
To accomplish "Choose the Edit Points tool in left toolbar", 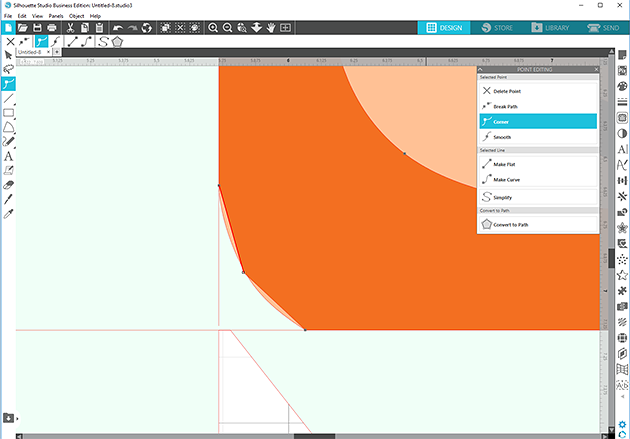I will 8,84.
